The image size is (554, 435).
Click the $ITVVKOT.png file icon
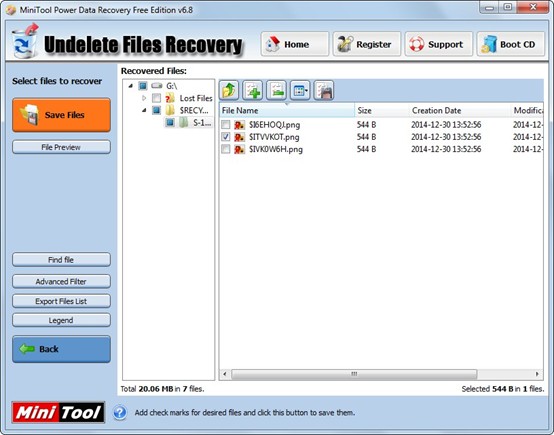[x=240, y=137]
